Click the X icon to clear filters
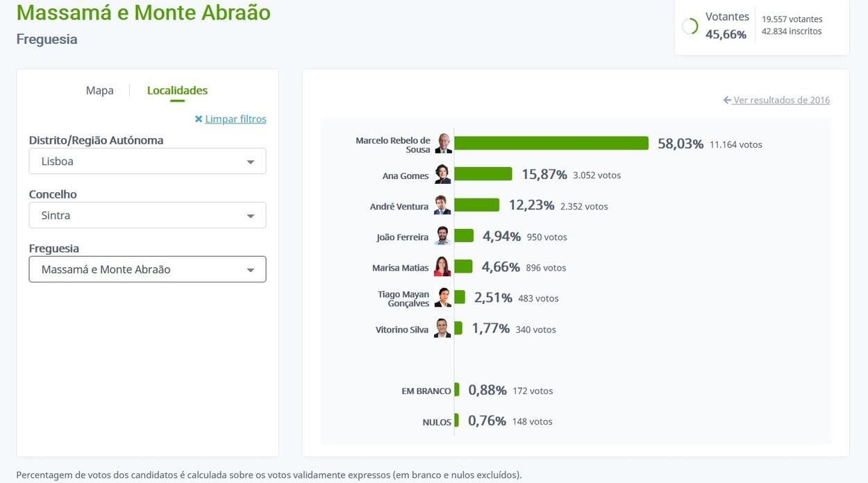The height and width of the screenshot is (483, 868). tap(199, 119)
